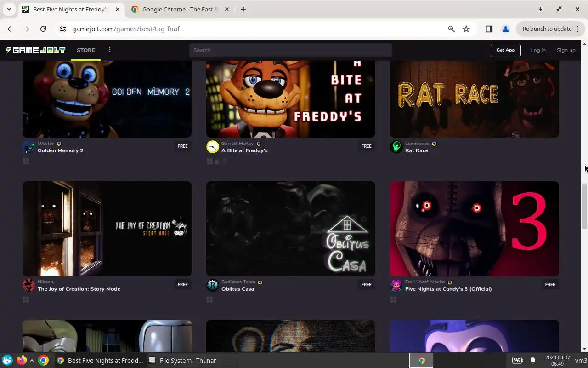Click the Windows platform icon under Joy of Creation

(26, 299)
